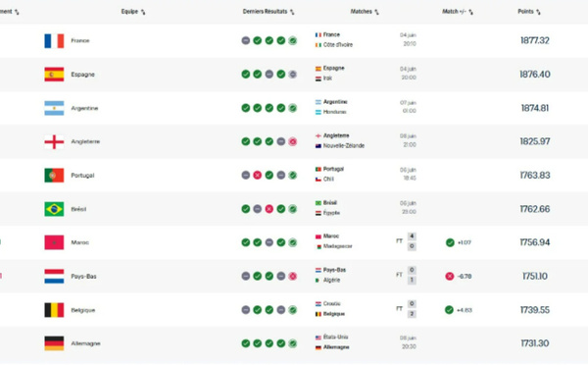588x365 pixels.
Task: Click Brésil's red loss result icon
Action: point(269,209)
